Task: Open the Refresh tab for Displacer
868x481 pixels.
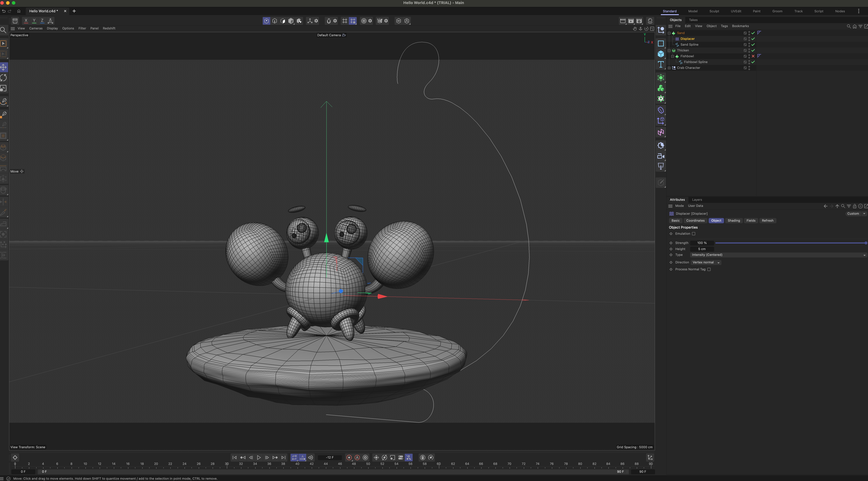Action: [x=768, y=221]
